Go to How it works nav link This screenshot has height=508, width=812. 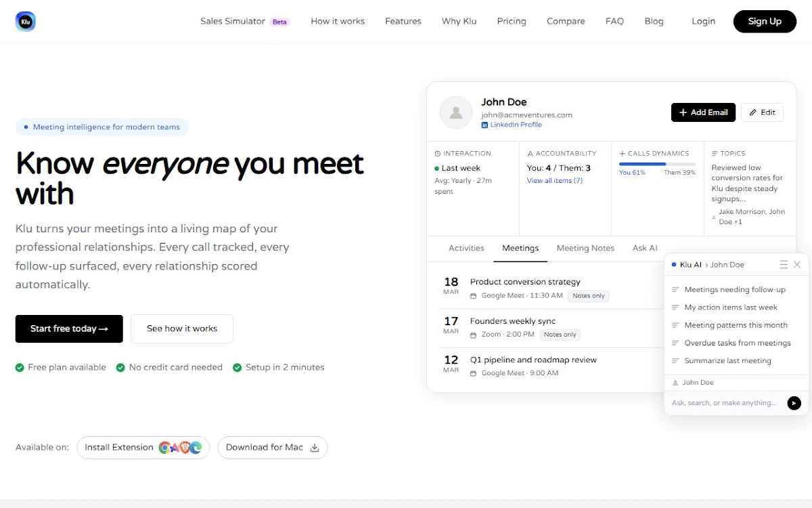pyautogui.click(x=338, y=22)
